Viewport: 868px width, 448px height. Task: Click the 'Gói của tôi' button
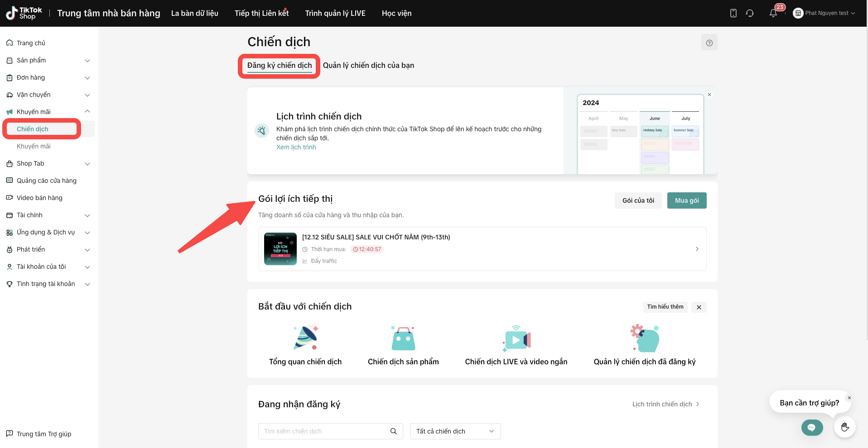click(638, 200)
